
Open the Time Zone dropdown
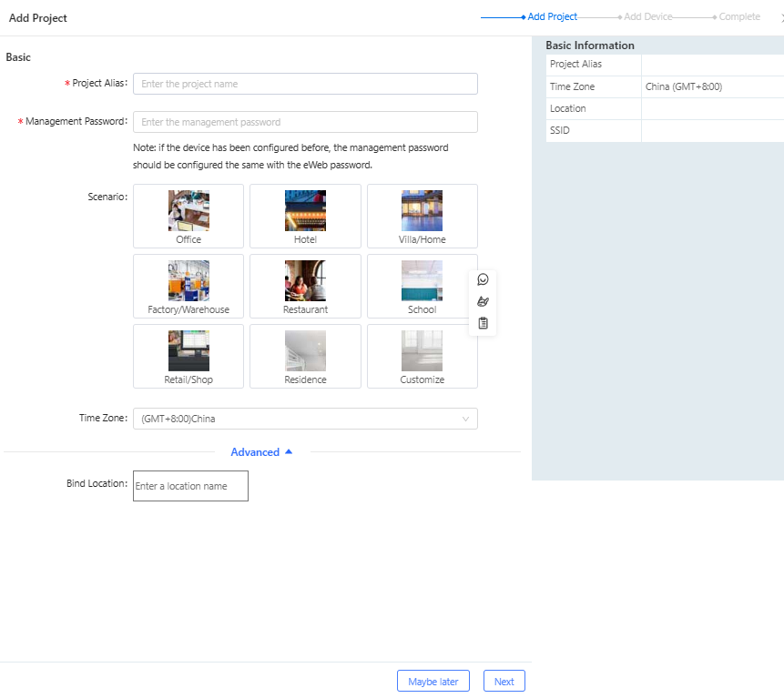[x=305, y=419]
